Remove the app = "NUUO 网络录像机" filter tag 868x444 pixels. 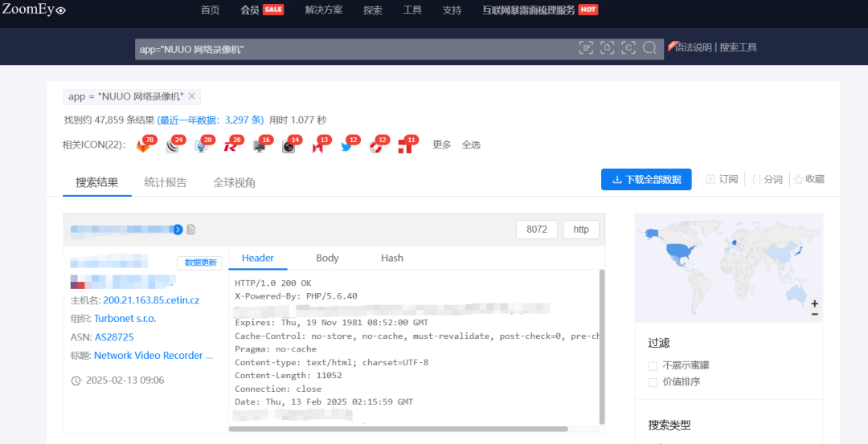click(191, 96)
